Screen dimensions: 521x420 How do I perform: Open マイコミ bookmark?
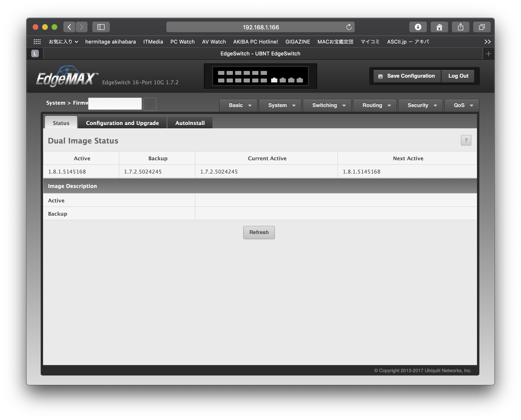(370, 42)
